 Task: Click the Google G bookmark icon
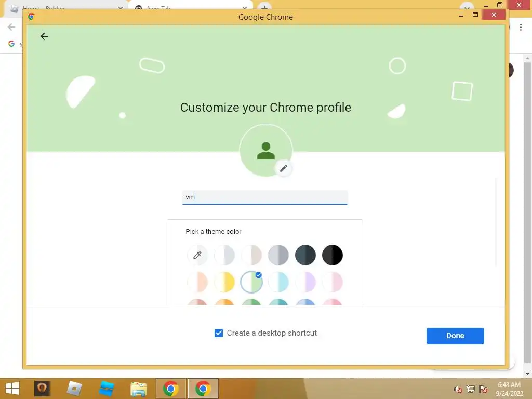(x=11, y=44)
